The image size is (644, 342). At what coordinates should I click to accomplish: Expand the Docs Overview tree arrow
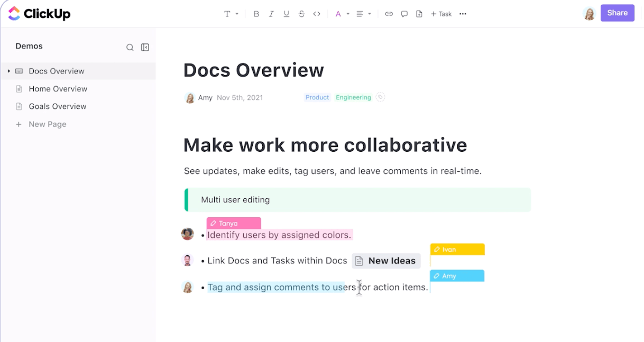(8, 71)
